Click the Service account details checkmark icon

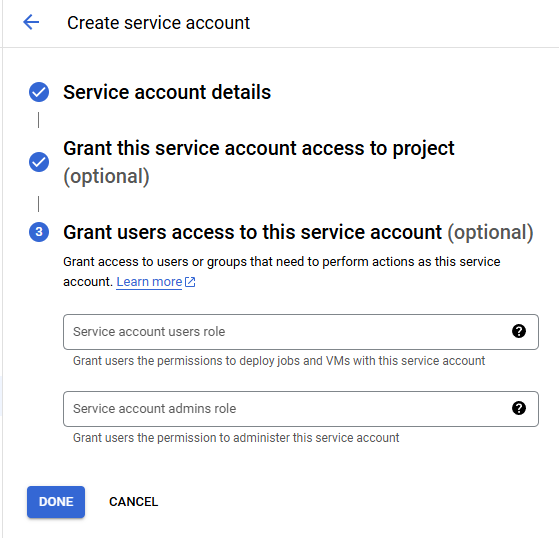tap(39, 92)
